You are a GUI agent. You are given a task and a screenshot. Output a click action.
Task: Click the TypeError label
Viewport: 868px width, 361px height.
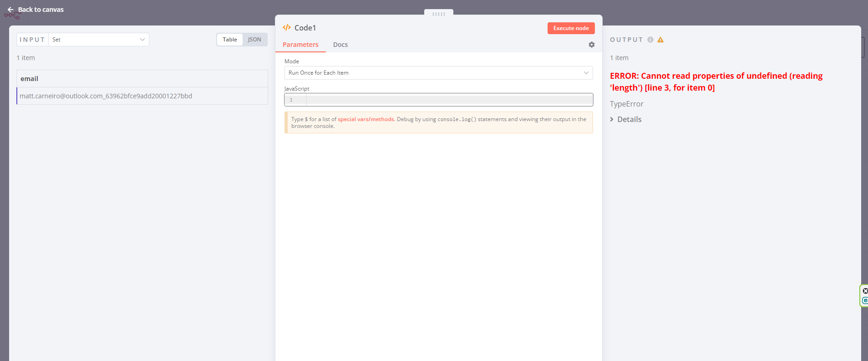[x=627, y=104]
